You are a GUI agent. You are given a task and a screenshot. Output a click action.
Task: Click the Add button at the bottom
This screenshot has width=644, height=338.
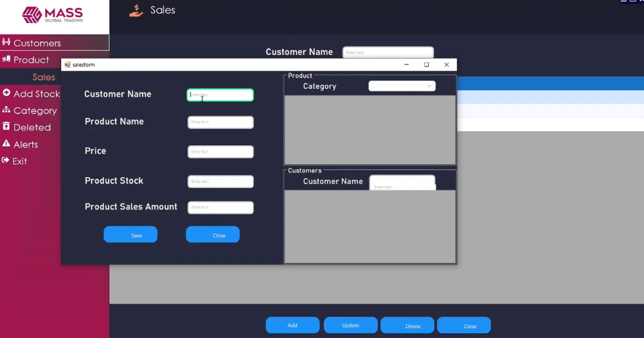coord(292,325)
